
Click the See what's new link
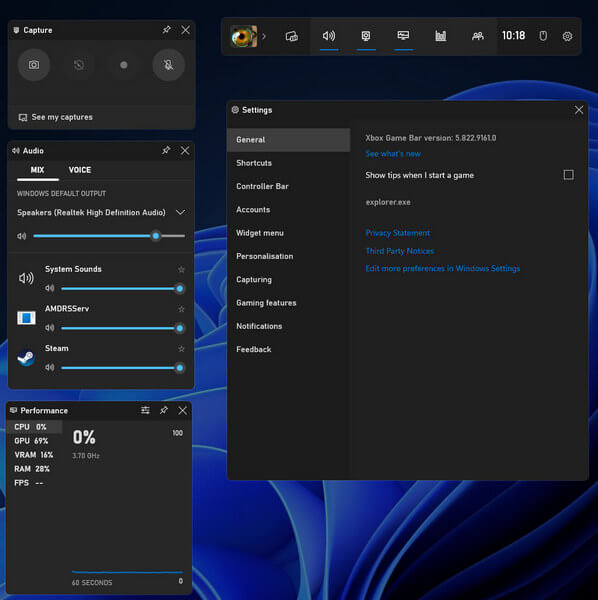393,154
